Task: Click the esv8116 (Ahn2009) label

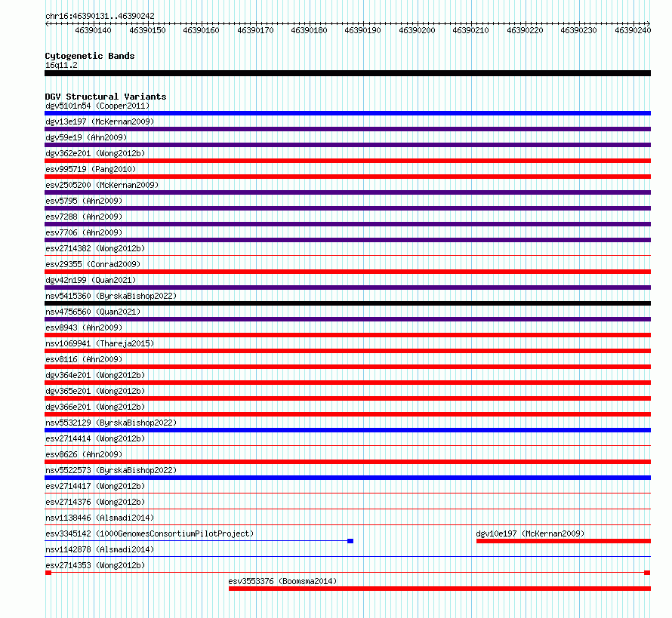Action: pos(84,359)
